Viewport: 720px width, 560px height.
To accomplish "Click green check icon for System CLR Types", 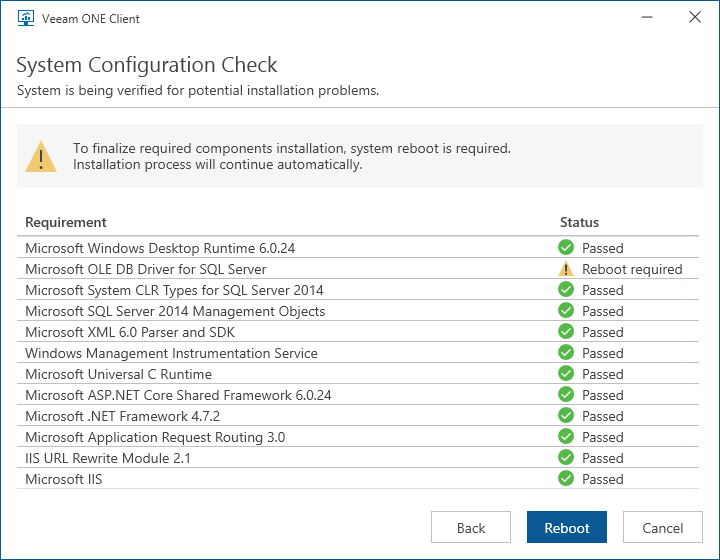I will (566, 290).
